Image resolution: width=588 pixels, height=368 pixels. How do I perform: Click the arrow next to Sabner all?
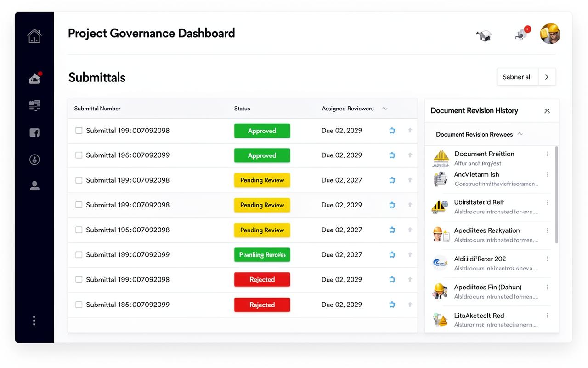click(547, 77)
